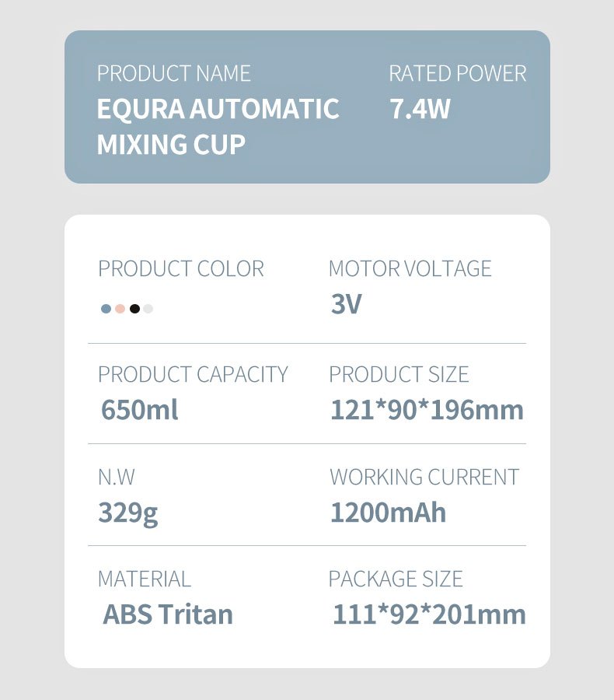This screenshot has width=614, height=700.
Task: Click the 650ml capacity value
Action: coord(140,410)
